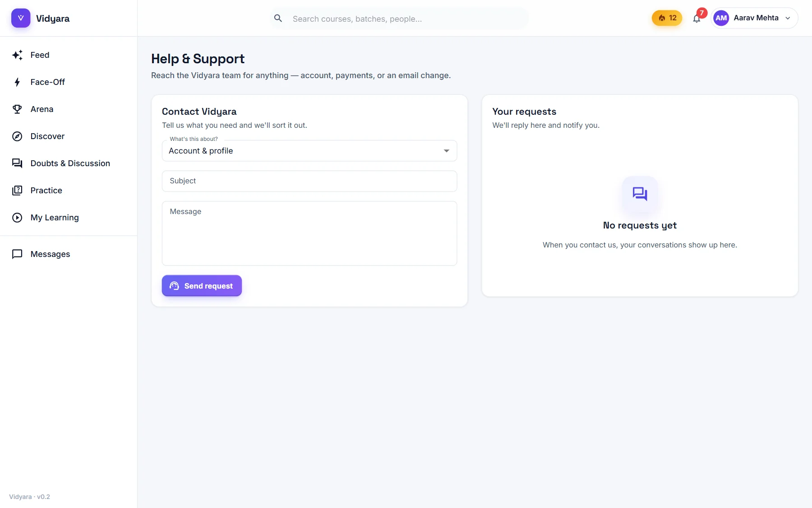Click the streak flame badge showing 12
This screenshot has height=508, width=812.
pyautogui.click(x=667, y=18)
